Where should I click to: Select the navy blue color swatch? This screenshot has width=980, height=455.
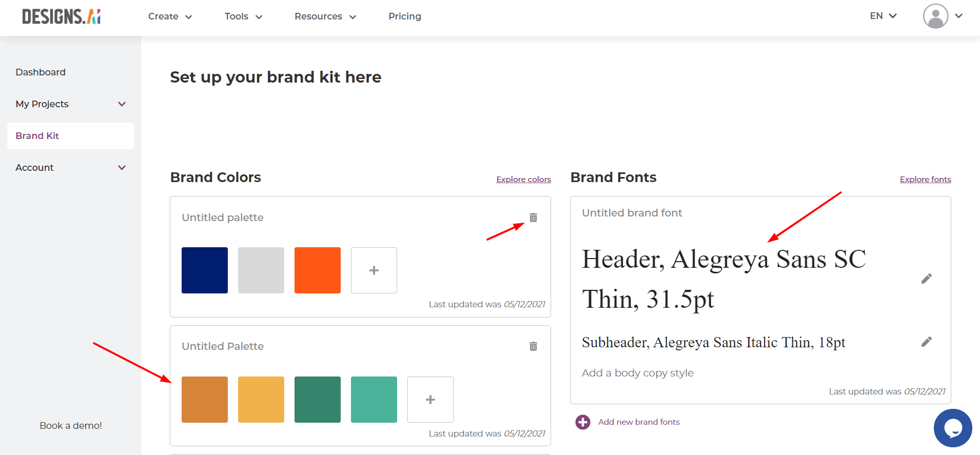(x=204, y=270)
